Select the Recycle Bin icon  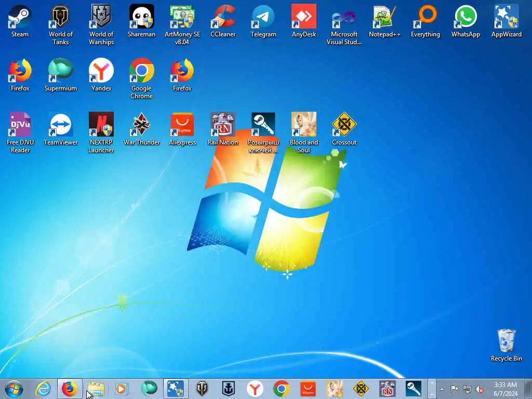506,345
